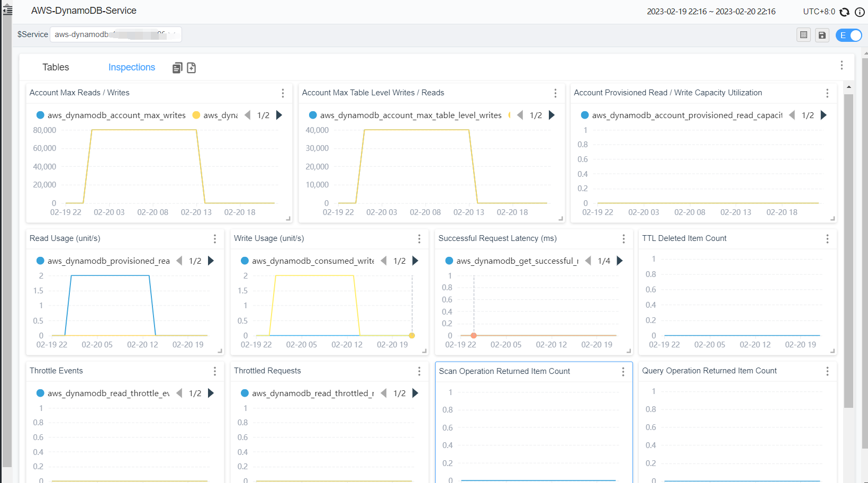Image resolution: width=868 pixels, height=483 pixels.
Task: Open Provisioned Capacity Utilization panel menu
Action: pyautogui.click(x=827, y=93)
